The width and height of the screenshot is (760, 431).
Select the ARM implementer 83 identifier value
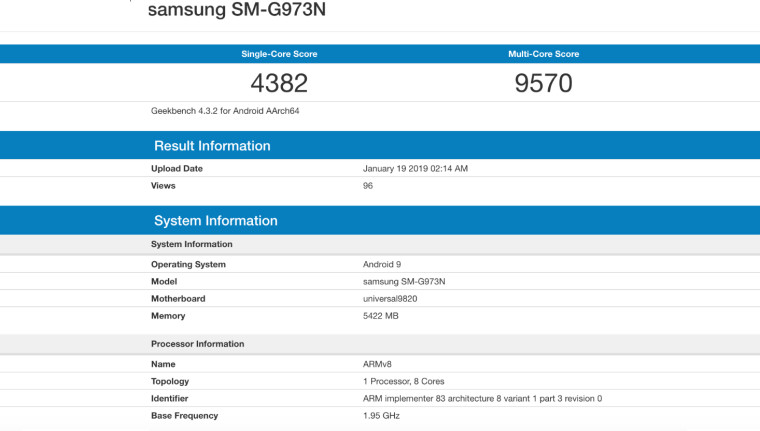482,399
